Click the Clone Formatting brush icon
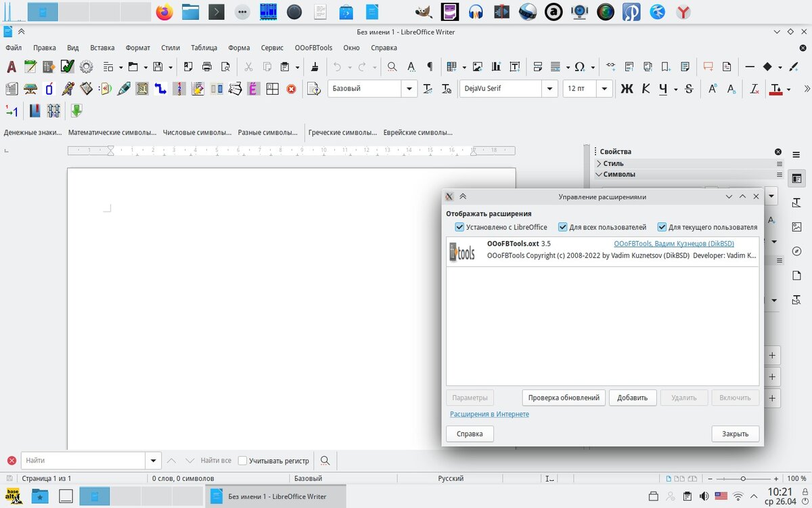This screenshot has width=812, height=508. [x=315, y=67]
